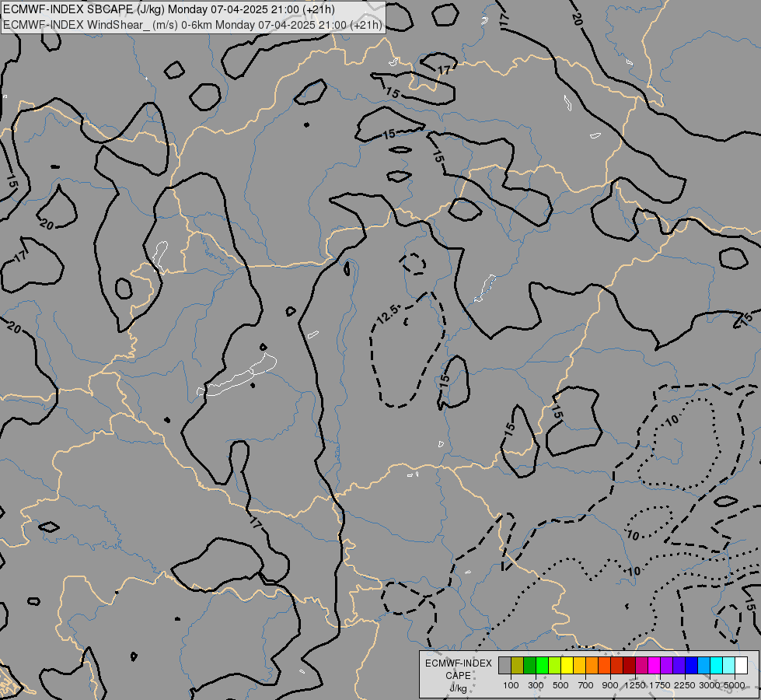Click the 3000 tick label in legend
This screenshot has height=700, width=761.
point(710,685)
